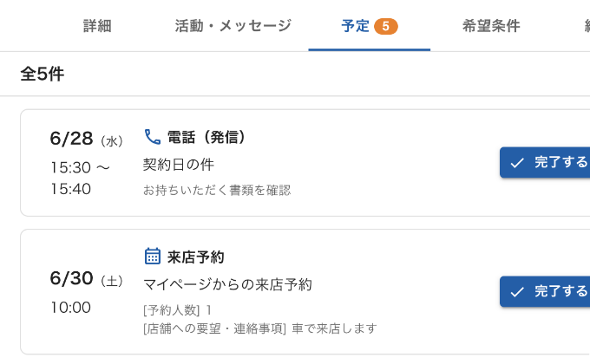This screenshot has width=590, height=364.
Task: Open the 詳細 tab
Action: [x=97, y=26]
